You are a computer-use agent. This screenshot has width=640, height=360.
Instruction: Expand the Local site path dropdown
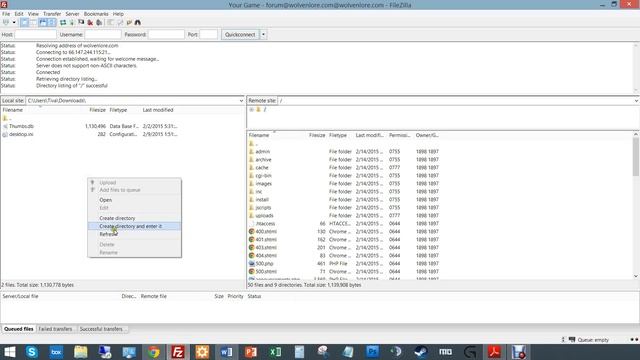tap(241, 101)
